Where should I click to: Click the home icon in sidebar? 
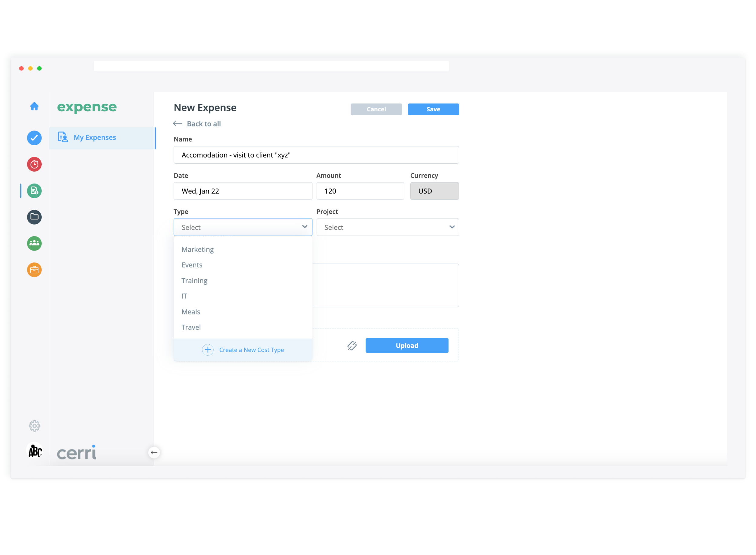click(34, 107)
